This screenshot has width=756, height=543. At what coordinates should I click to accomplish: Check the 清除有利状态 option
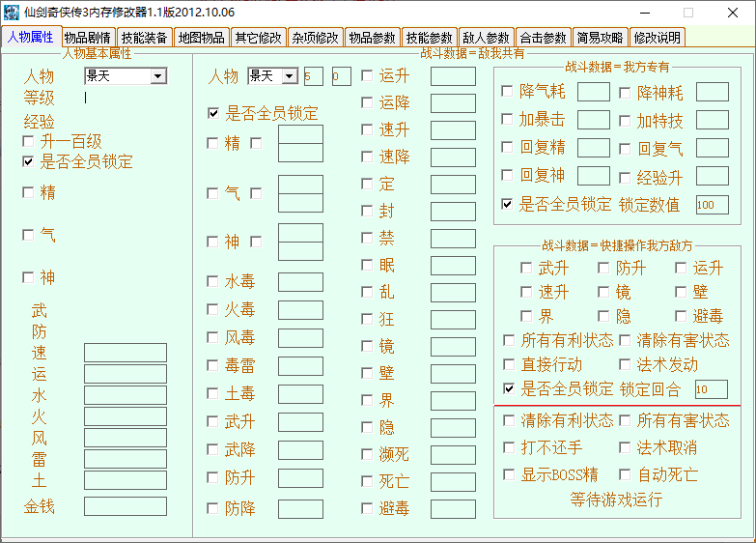509,421
